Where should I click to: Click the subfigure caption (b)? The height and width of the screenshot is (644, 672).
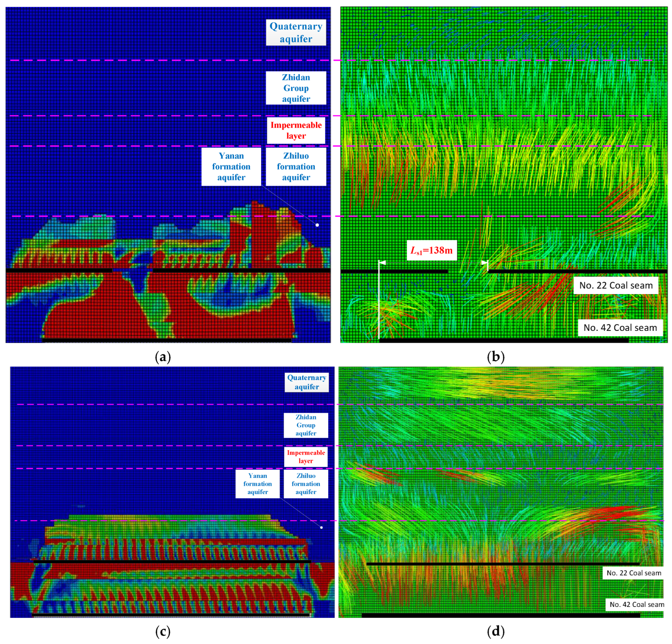(496, 357)
